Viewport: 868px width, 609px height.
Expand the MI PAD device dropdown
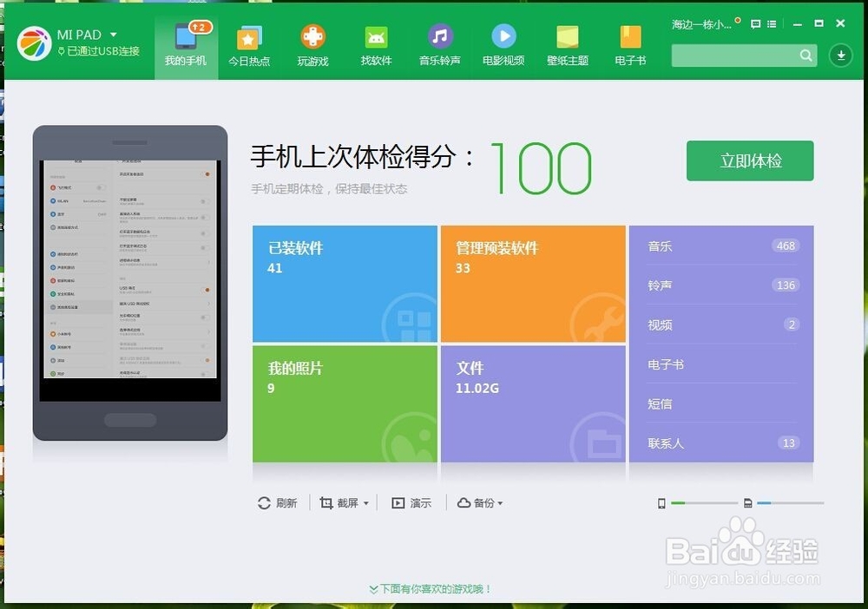114,35
